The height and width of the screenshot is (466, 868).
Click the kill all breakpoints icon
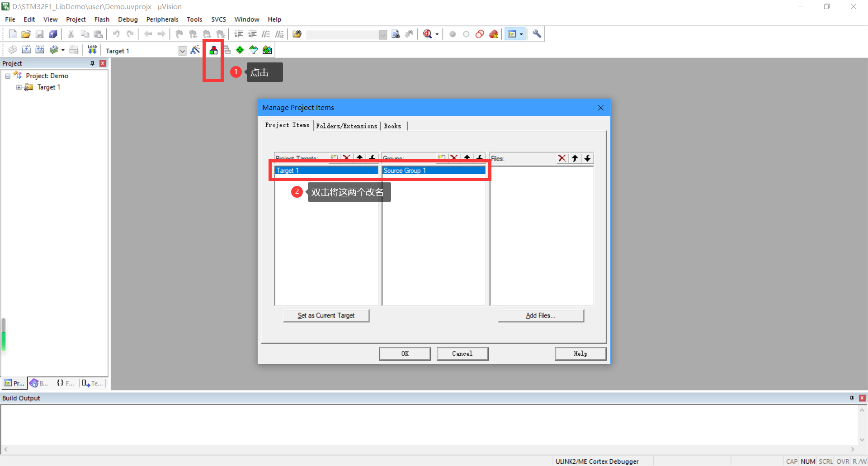[x=493, y=34]
